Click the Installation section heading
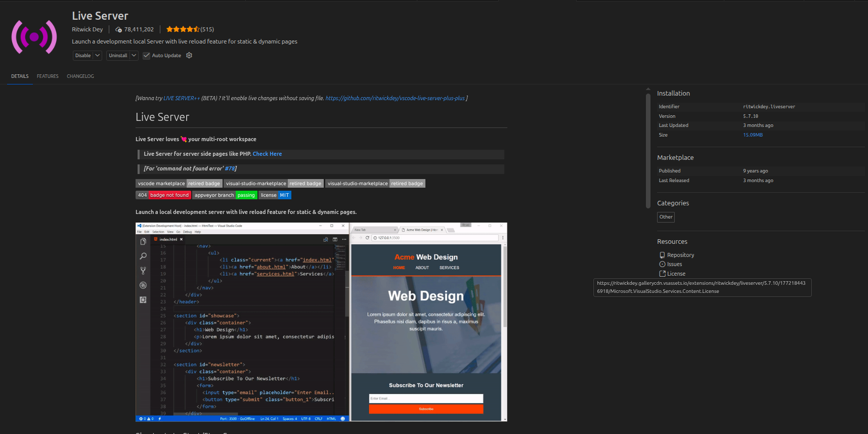The height and width of the screenshot is (434, 868). 673,94
